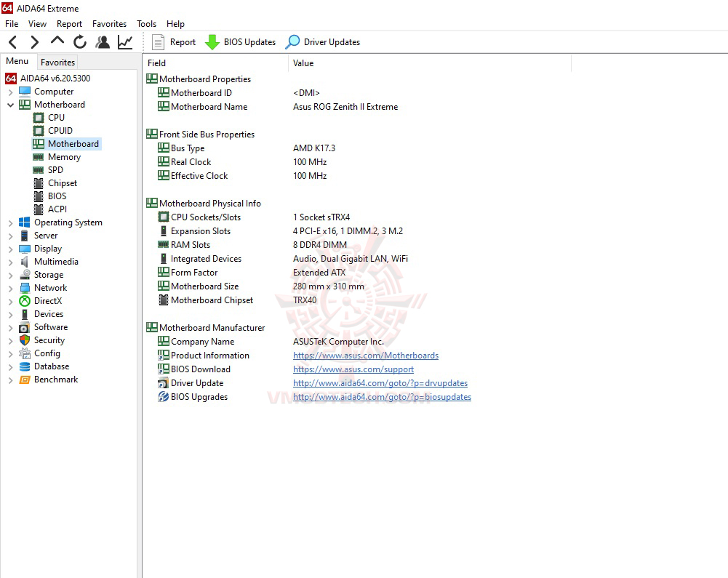Select the CPUID tree icon

(x=39, y=131)
